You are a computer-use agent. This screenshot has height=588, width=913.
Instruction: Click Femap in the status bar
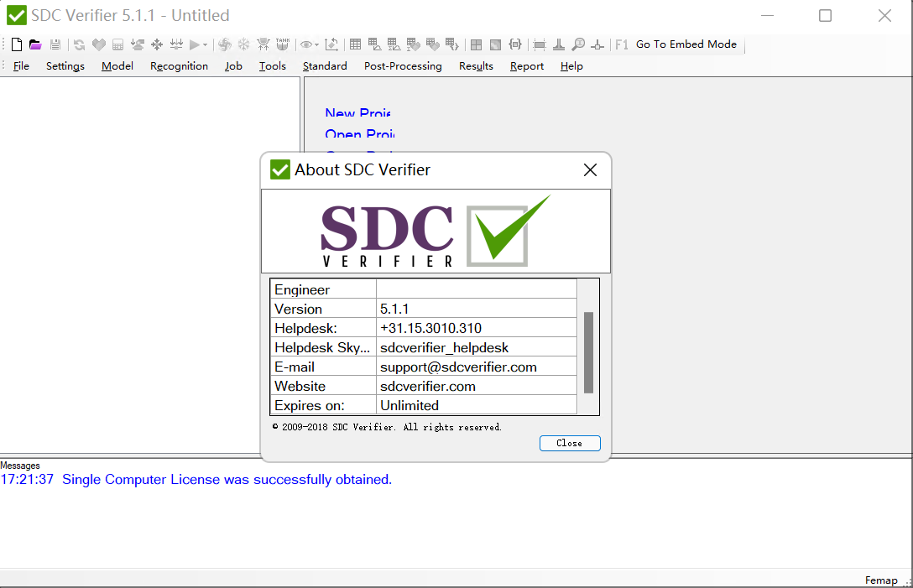tap(881, 580)
